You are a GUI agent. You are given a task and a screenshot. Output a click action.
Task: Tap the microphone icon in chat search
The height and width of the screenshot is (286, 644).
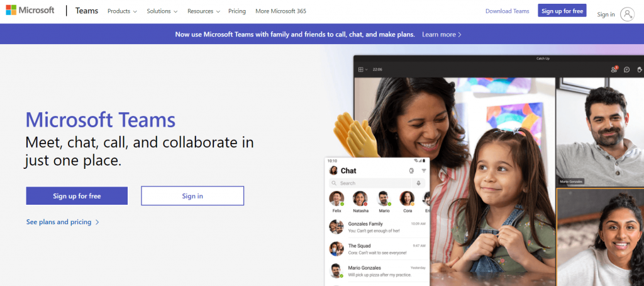418,183
